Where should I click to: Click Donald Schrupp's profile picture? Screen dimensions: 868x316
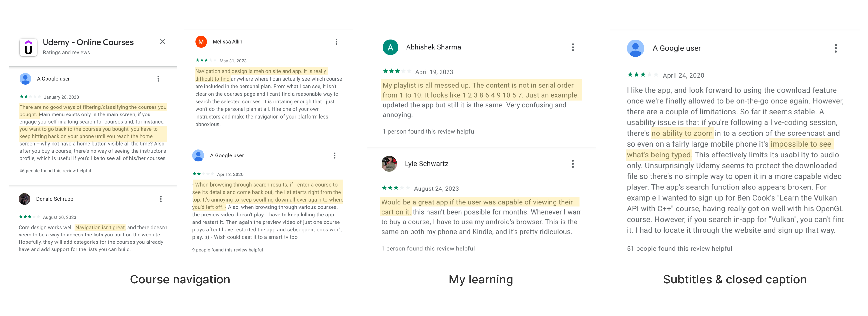point(25,199)
